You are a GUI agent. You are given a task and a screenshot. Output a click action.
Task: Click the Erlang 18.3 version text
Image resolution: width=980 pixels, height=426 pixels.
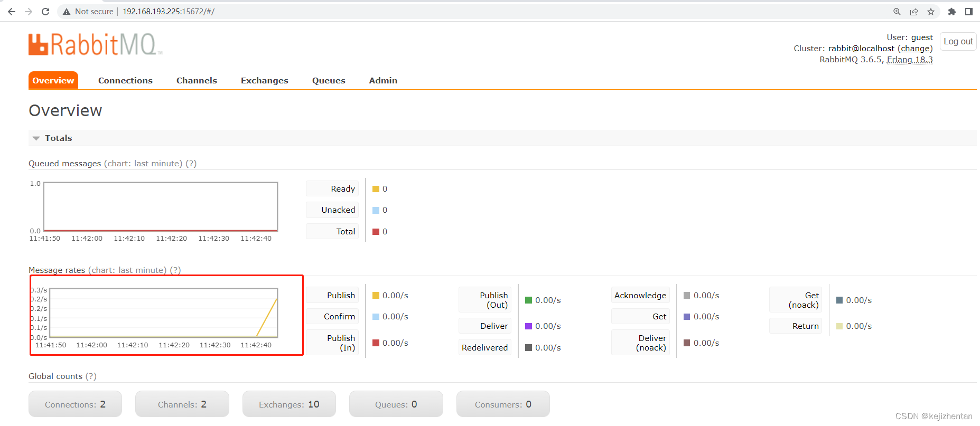[x=910, y=60]
